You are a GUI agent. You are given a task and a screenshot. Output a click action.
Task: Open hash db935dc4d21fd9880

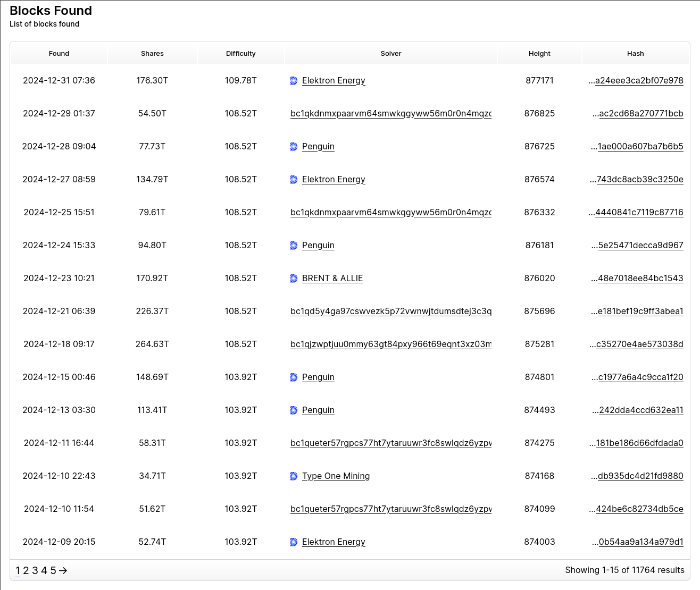(640, 476)
